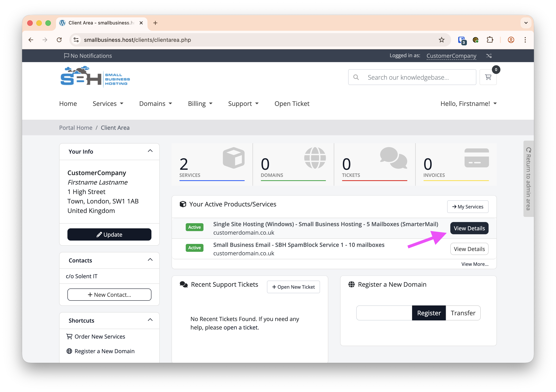Screen dimensions: 556x392
Task: Open Chrome profile avatar icon
Action: [511, 40]
